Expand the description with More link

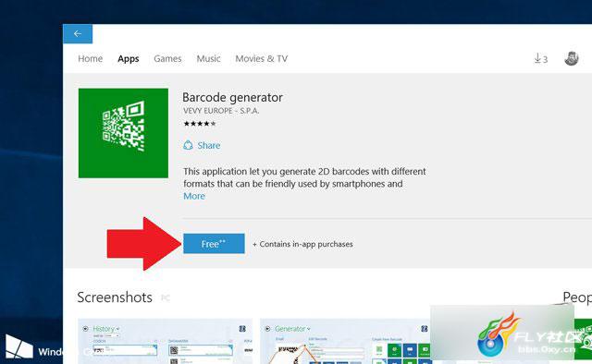point(194,196)
